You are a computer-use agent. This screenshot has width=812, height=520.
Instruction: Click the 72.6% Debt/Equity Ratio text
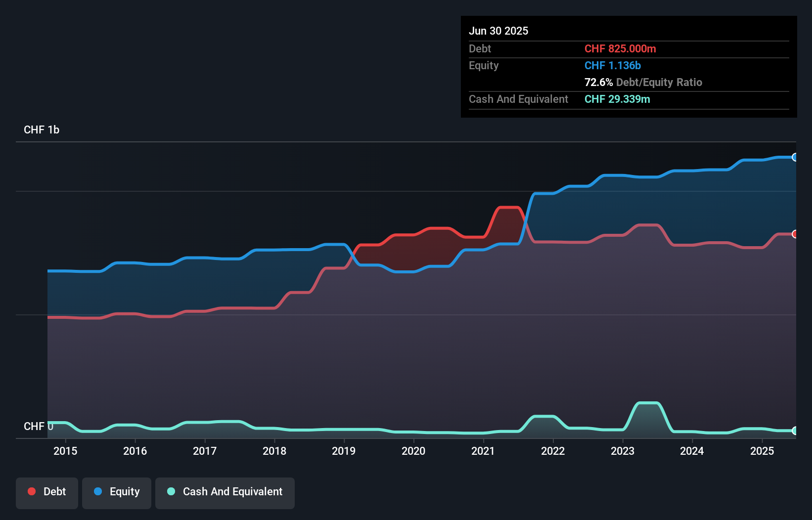(x=643, y=82)
